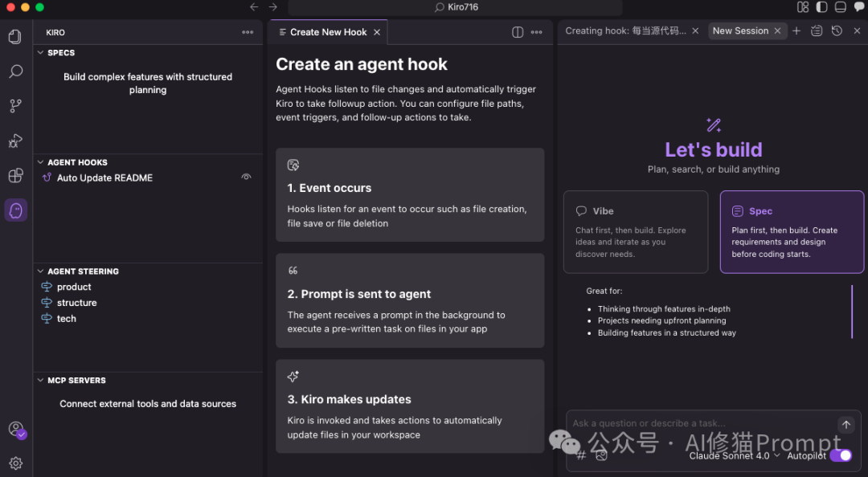Open Run and Debug view

(15, 141)
